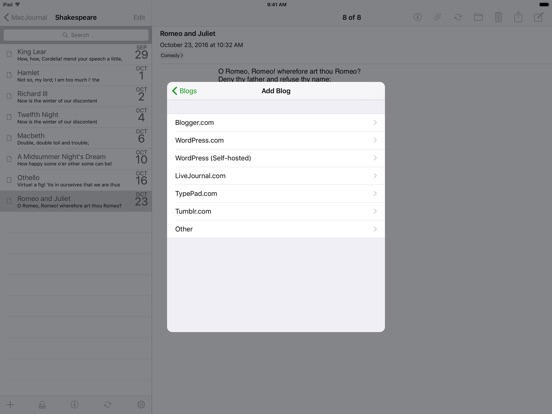Tap chevron on TypePad.com row

click(375, 194)
